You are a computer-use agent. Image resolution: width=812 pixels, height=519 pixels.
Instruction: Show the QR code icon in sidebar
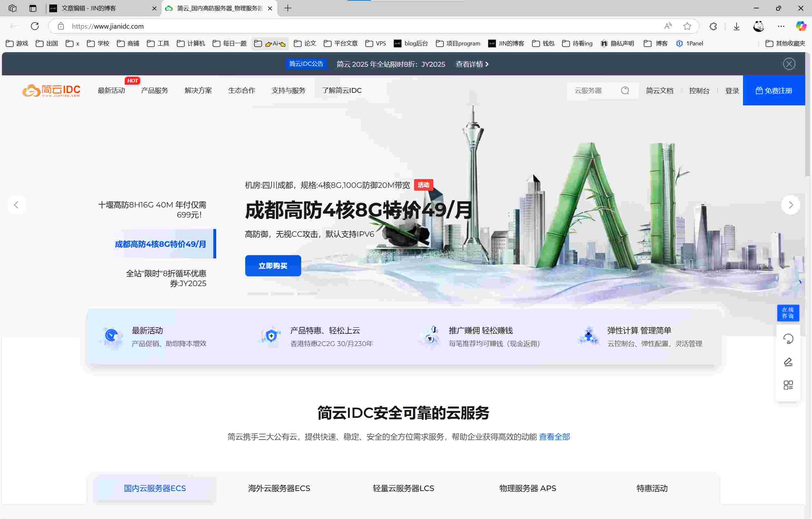coord(788,385)
